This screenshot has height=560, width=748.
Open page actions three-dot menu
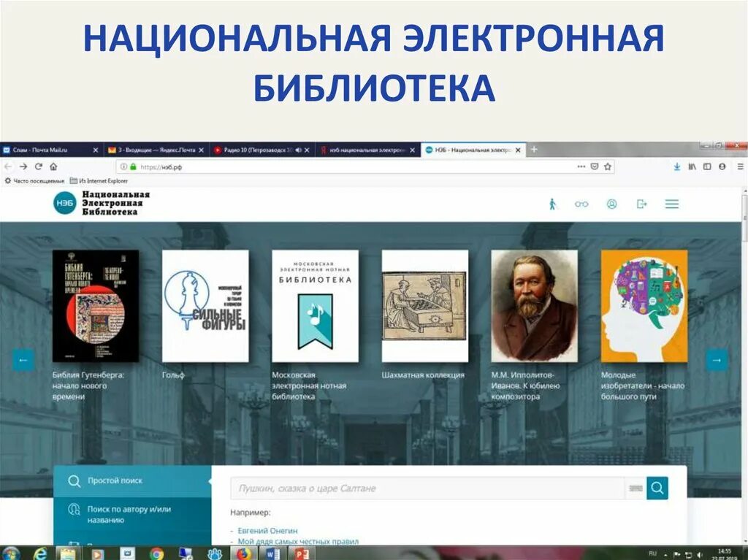tap(581, 166)
